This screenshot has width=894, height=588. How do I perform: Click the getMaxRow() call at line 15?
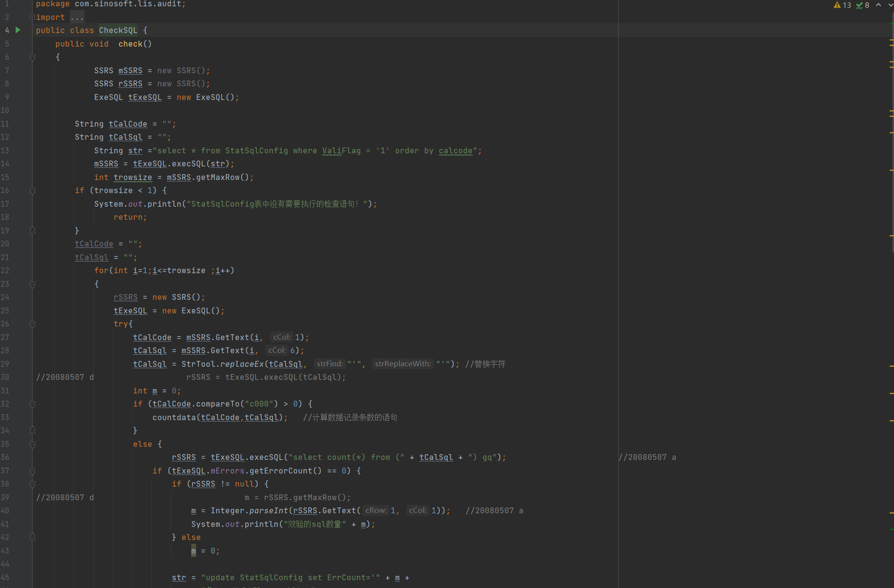(x=223, y=178)
